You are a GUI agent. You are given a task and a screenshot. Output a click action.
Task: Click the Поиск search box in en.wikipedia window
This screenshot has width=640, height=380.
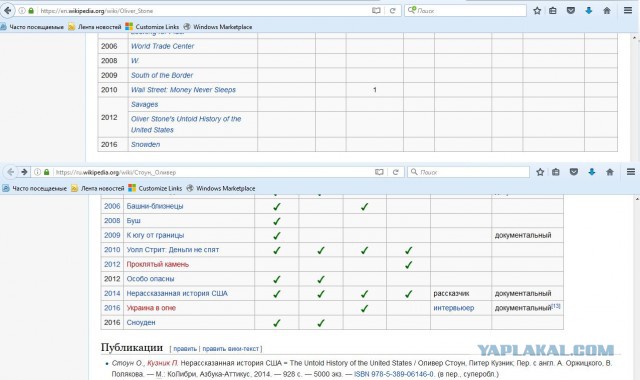(465, 11)
